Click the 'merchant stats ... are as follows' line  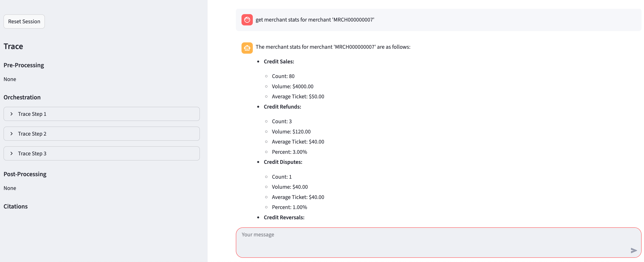pyautogui.click(x=333, y=47)
